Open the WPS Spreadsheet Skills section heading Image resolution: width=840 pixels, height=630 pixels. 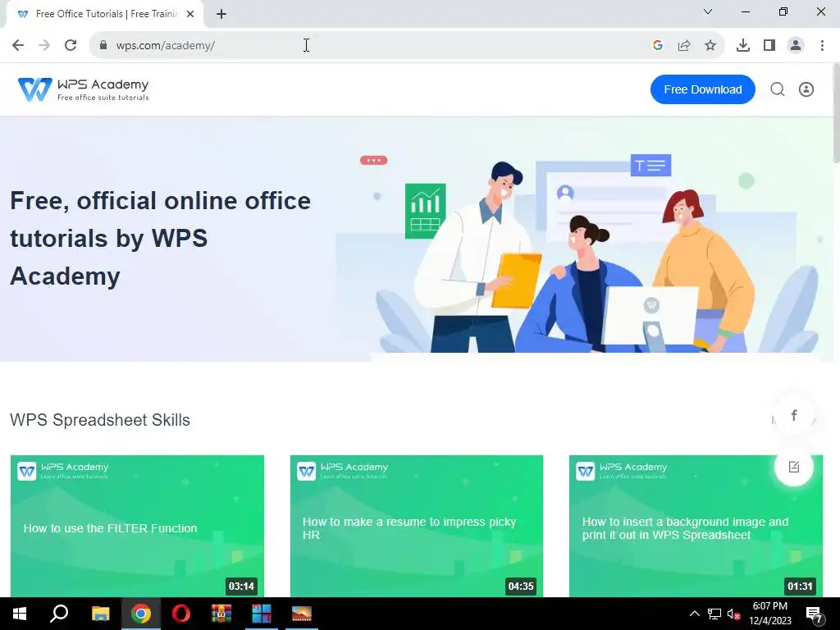(100, 420)
